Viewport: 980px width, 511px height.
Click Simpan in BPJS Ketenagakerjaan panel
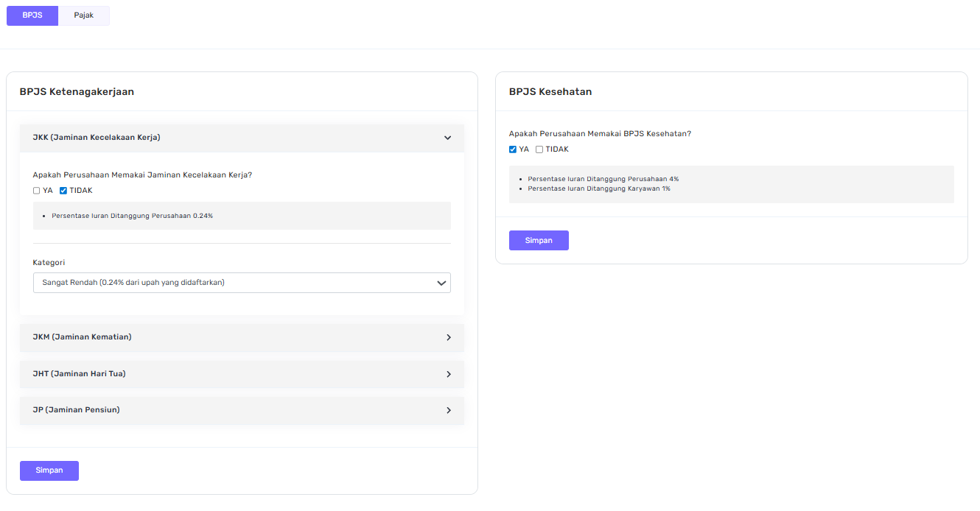point(49,471)
